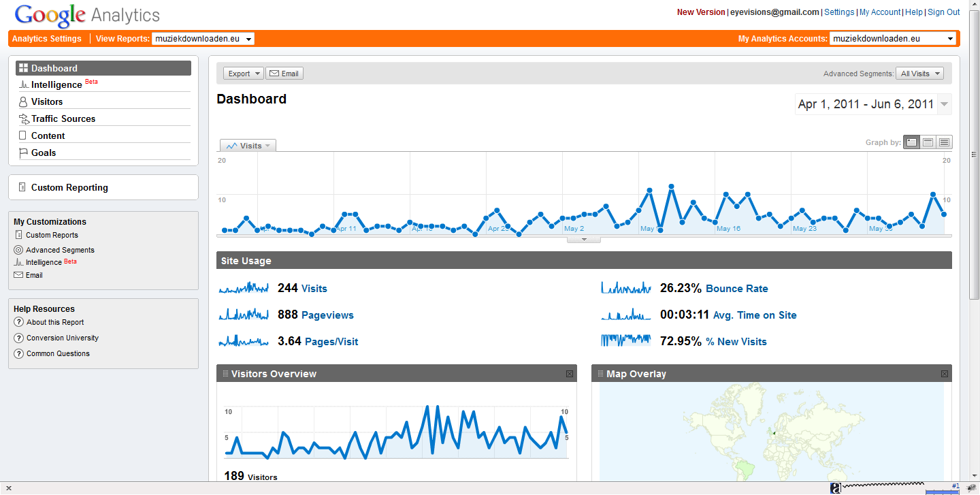Click the New Version link
The width and height of the screenshot is (980, 495).
click(701, 12)
